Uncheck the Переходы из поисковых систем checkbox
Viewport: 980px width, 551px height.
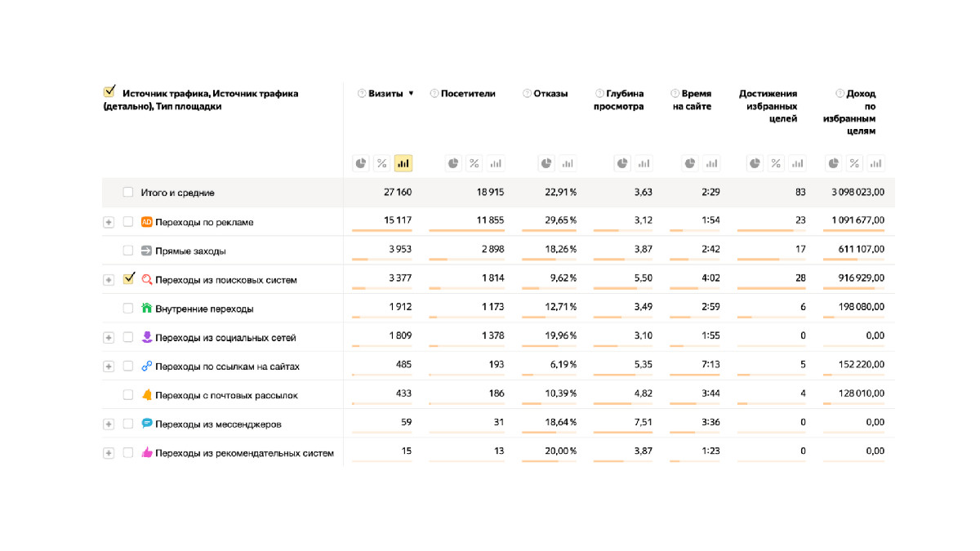pyautogui.click(x=128, y=279)
